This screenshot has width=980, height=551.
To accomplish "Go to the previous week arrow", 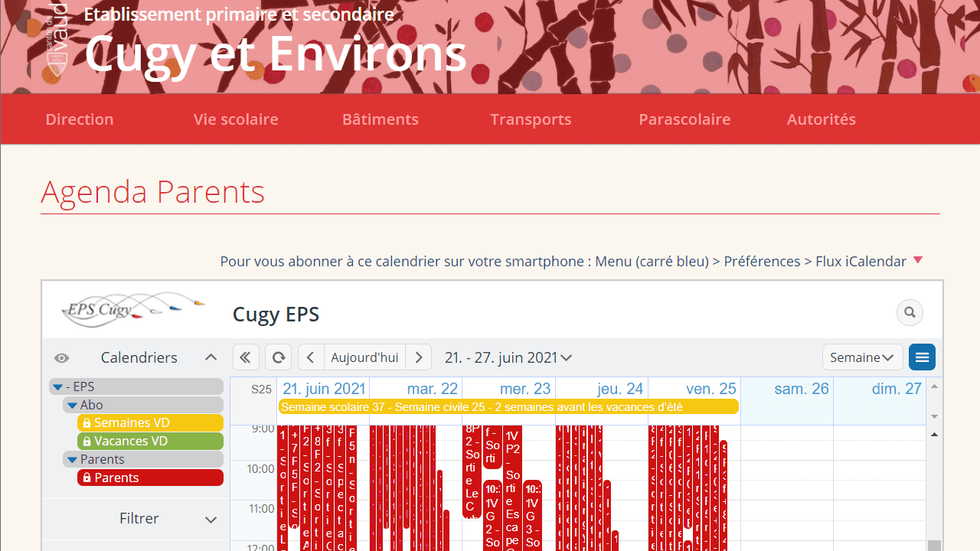I will [x=310, y=357].
